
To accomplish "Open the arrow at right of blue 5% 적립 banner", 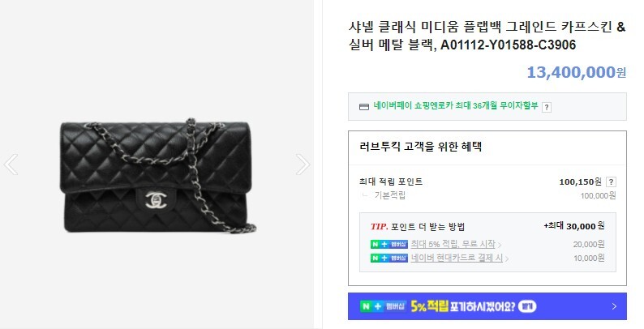I will click(x=614, y=306).
